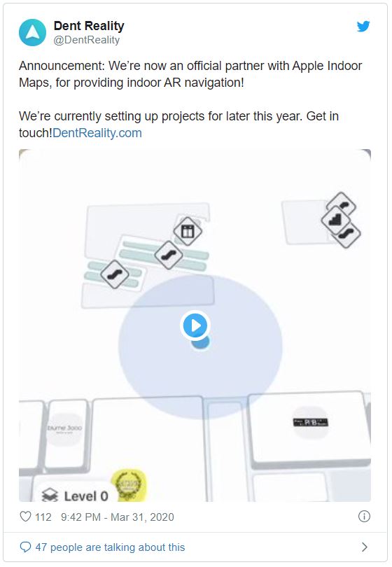
Task: Open the @DentReality handle
Action: 86,40
